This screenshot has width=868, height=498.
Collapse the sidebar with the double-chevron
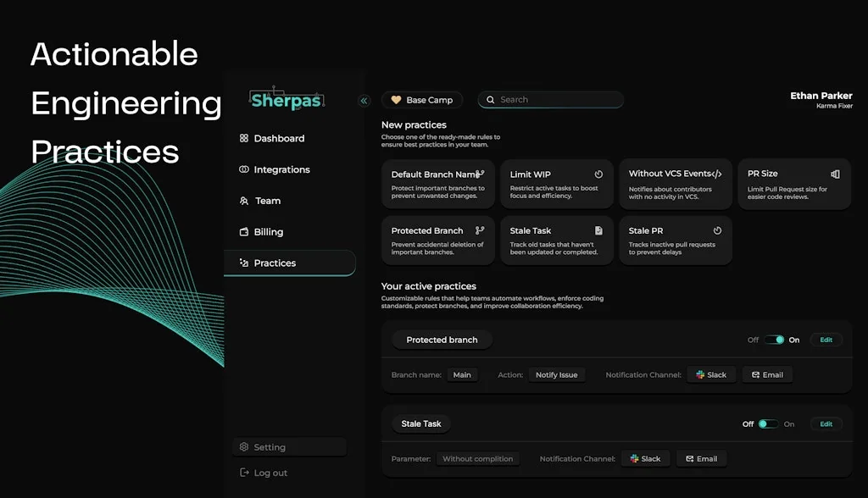click(364, 100)
